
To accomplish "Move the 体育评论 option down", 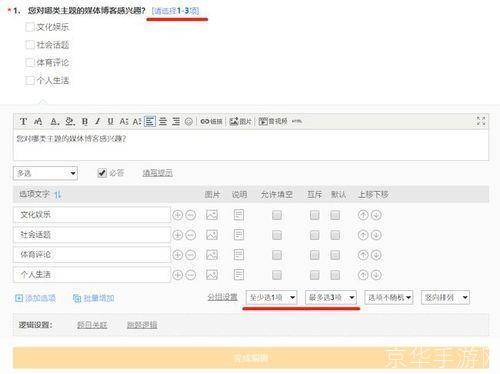I will [x=376, y=255].
